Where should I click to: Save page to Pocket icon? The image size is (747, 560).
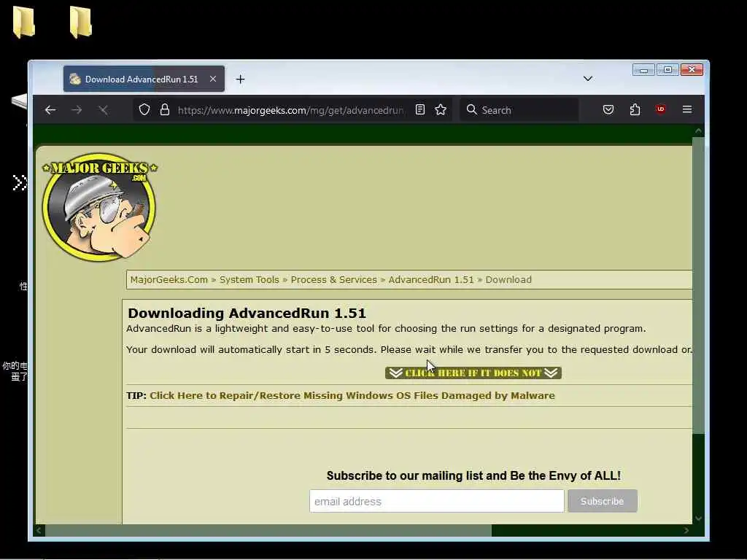pos(608,110)
